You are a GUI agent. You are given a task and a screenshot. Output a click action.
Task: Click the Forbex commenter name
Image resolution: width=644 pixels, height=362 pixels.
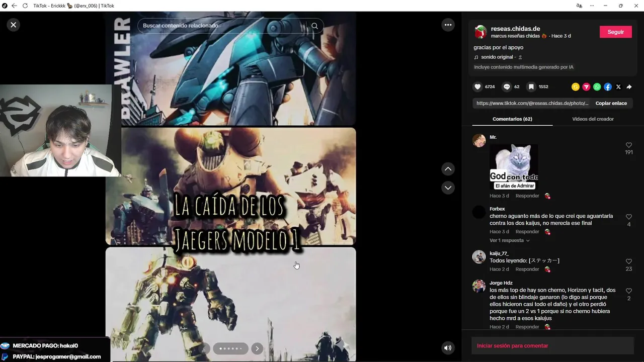pyautogui.click(x=497, y=209)
